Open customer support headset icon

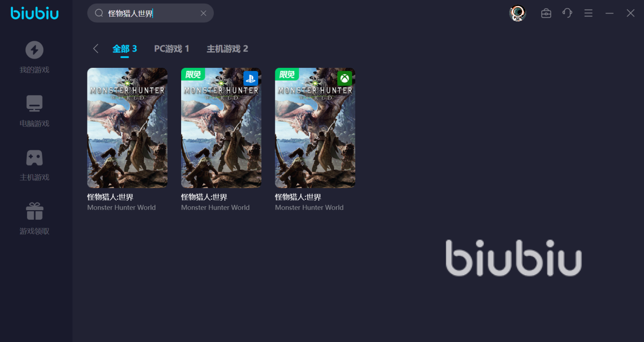[x=567, y=13]
